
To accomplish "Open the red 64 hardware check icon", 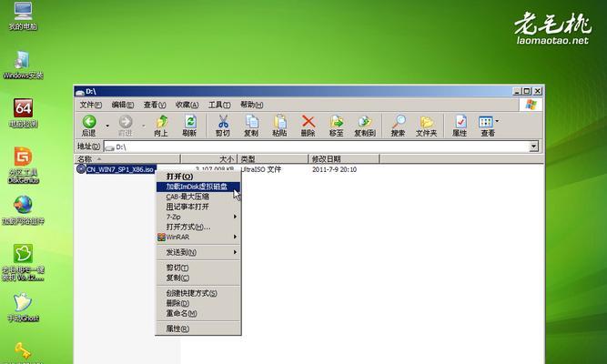I will tap(24, 108).
